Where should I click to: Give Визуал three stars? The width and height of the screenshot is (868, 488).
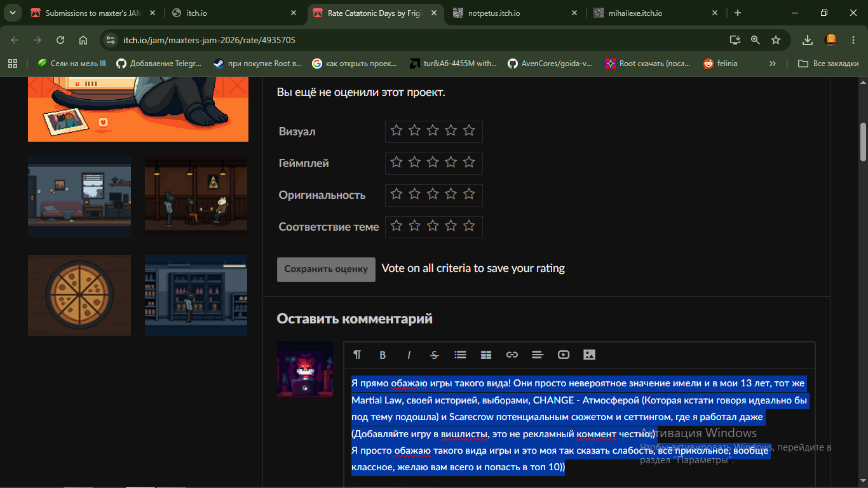point(433,130)
